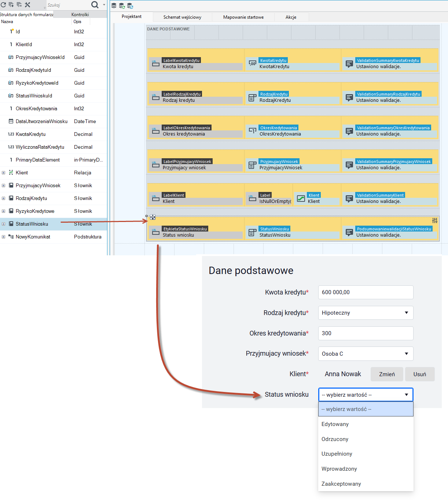The width and height of the screenshot is (448, 500).
Task: Click the database icon with blue sync arrows
Action: [130, 5]
